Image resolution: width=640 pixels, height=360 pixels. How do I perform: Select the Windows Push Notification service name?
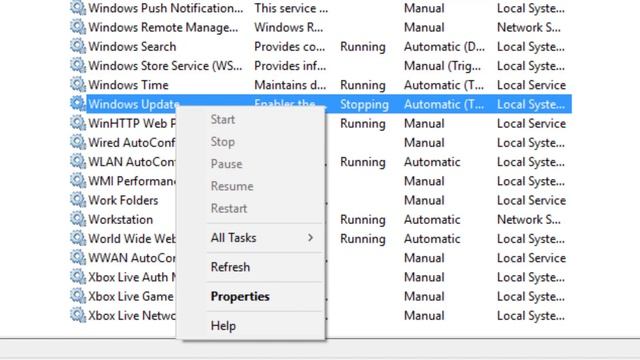pos(166,8)
